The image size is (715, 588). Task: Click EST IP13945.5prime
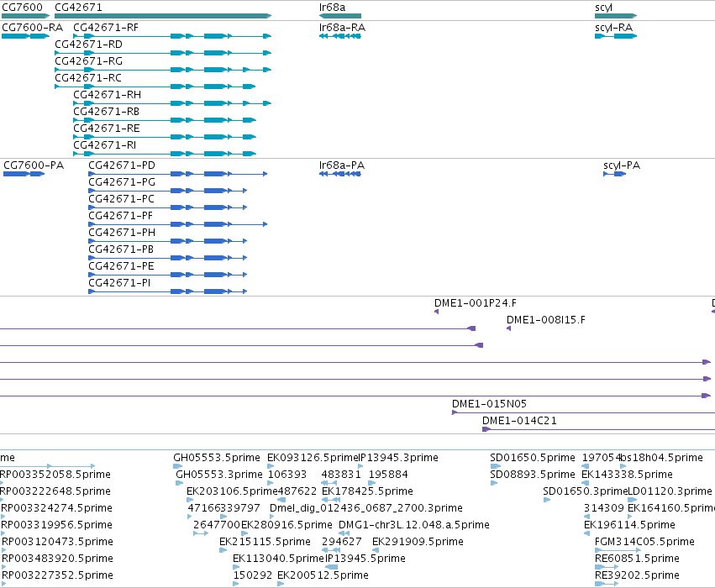[365, 559]
